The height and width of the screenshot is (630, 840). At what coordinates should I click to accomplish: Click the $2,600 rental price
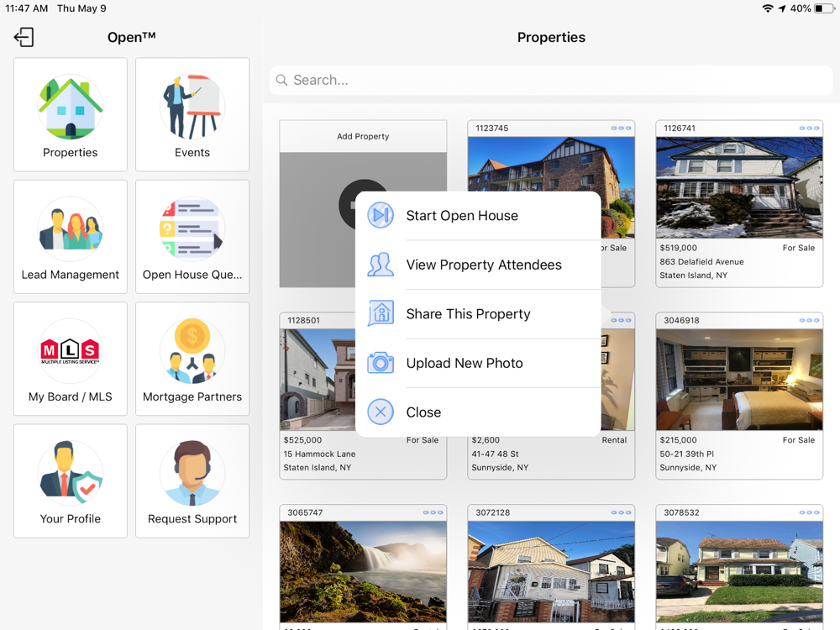(x=486, y=440)
